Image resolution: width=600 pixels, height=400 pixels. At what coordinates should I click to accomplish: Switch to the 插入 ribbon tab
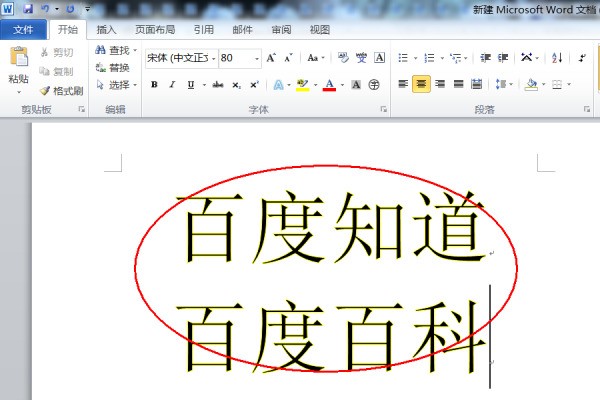(106, 29)
